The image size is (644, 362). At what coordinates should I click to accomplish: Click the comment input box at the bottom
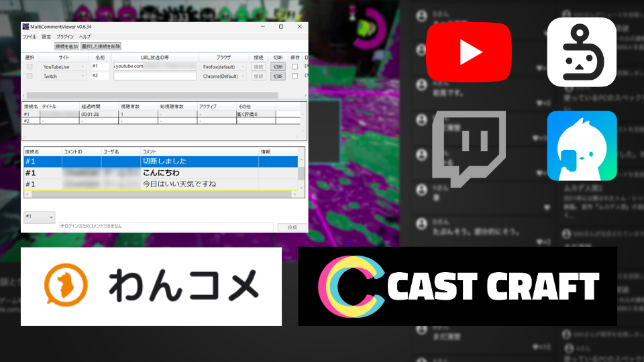[x=166, y=226]
